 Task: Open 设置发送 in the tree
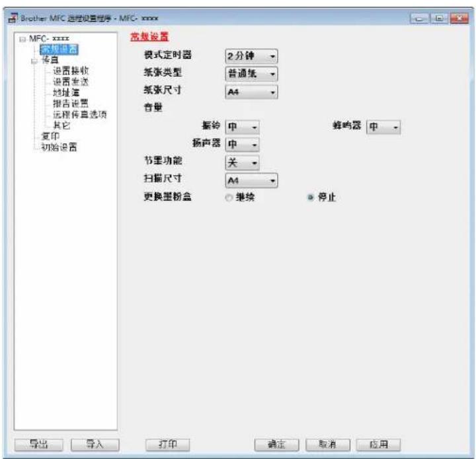click(x=71, y=81)
